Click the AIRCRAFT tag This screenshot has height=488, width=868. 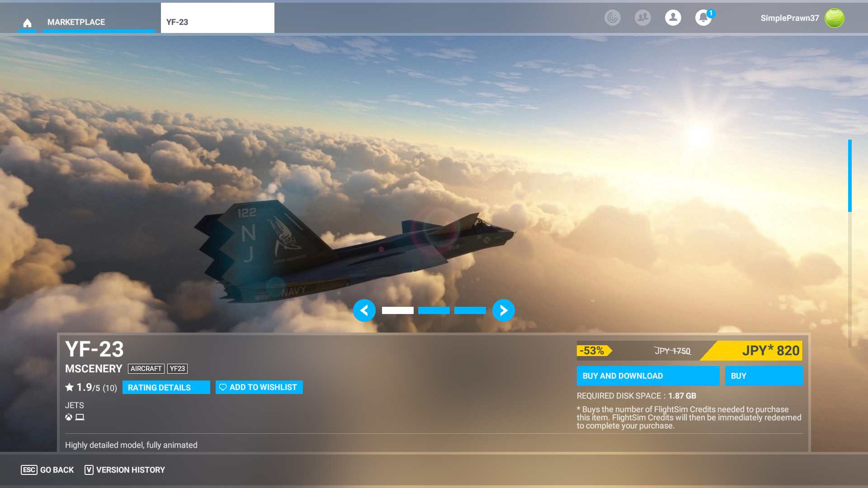pyautogui.click(x=146, y=369)
